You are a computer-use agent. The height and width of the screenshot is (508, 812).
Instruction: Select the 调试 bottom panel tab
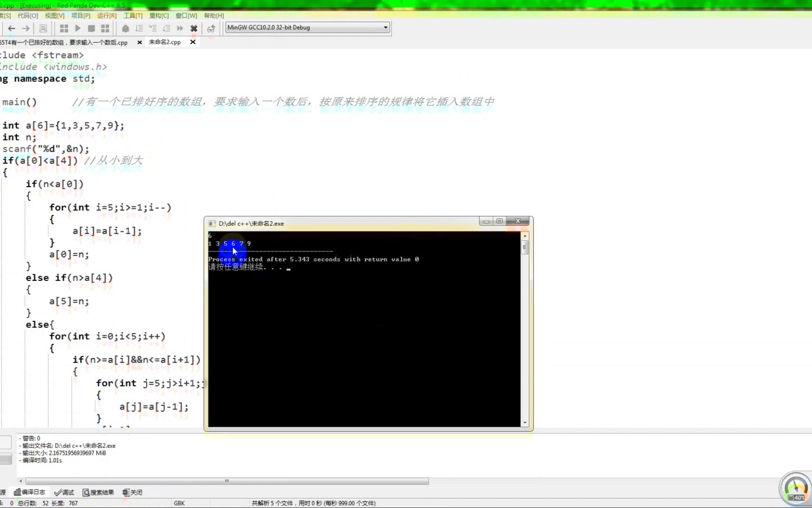[x=64, y=492]
